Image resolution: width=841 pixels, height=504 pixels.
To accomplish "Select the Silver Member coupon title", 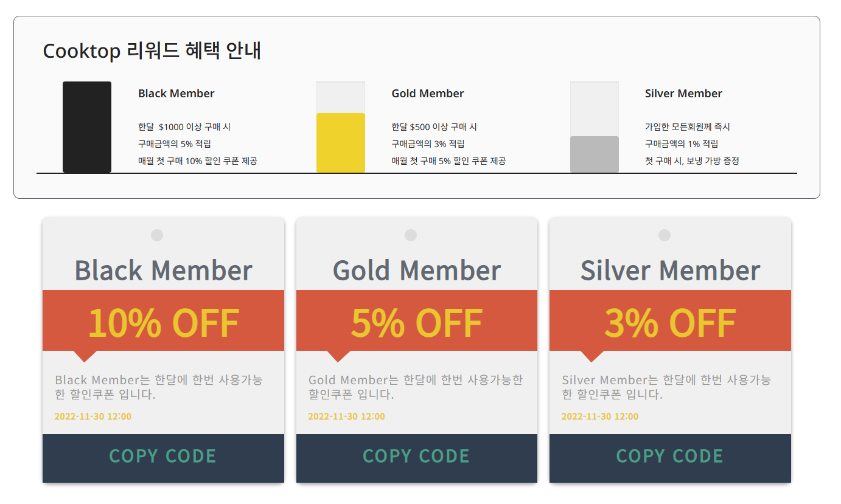I will coord(670,271).
